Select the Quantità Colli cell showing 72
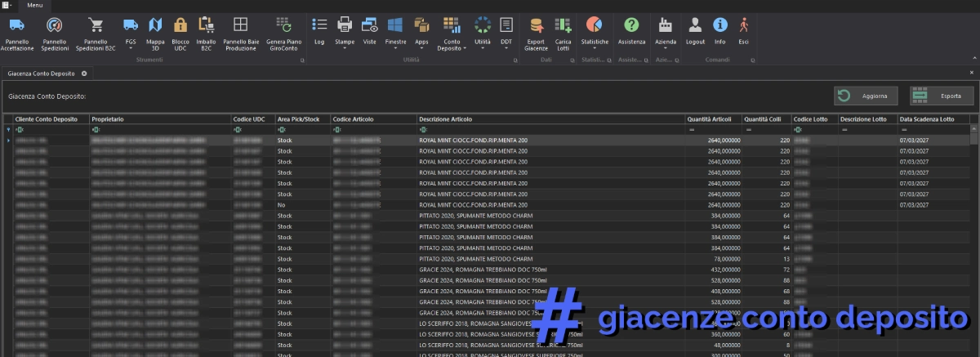980x357 pixels. click(766, 269)
